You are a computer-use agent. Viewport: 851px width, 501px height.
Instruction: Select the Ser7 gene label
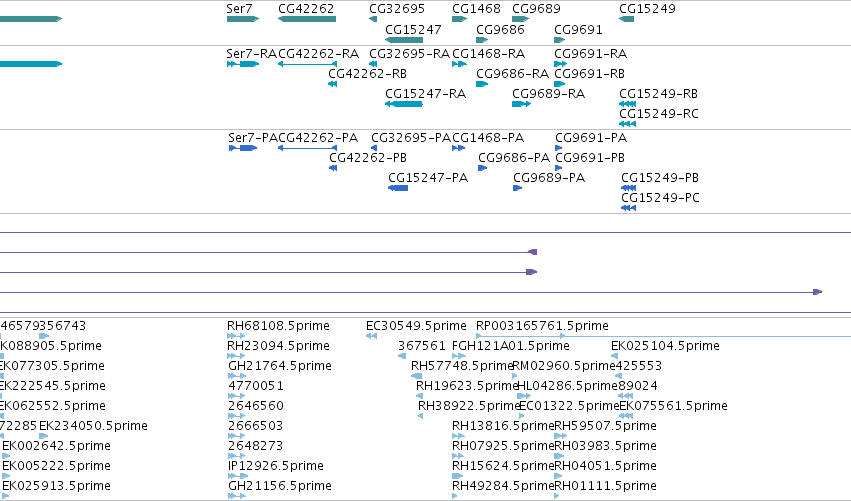[x=239, y=9]
